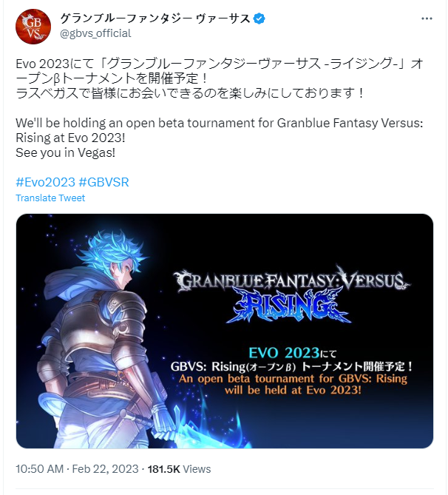This screenshot has height=495, width=448.
Task: Open the GBVS profile avatar
Action: pos(33,27)
